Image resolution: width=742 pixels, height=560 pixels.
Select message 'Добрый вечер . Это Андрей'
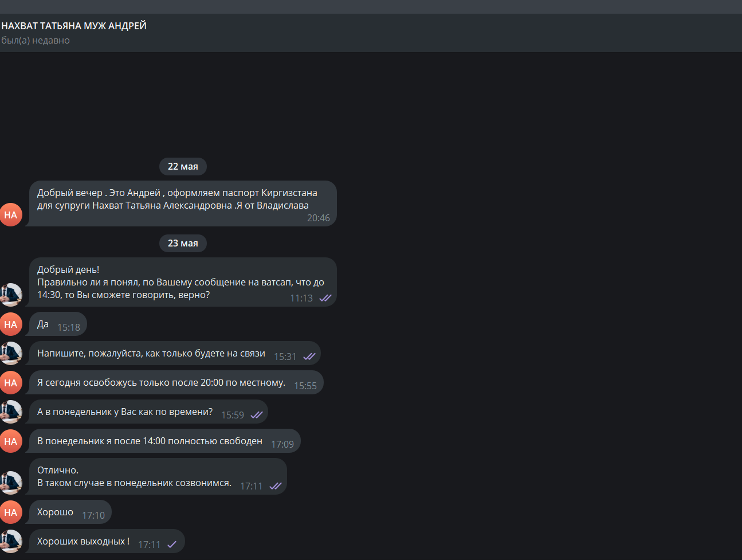point(183,203)
